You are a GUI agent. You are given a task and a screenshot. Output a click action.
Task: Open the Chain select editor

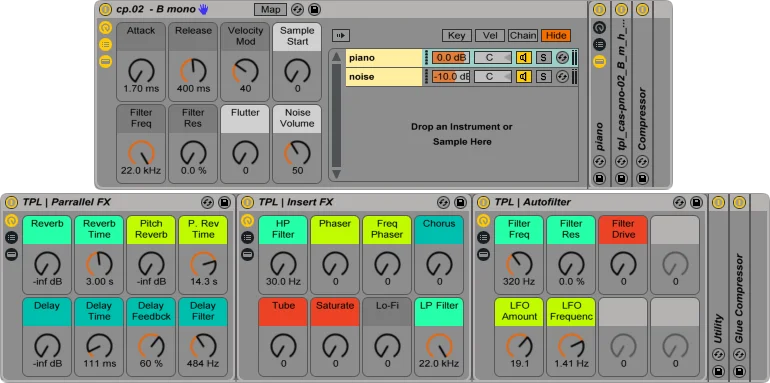523,35
